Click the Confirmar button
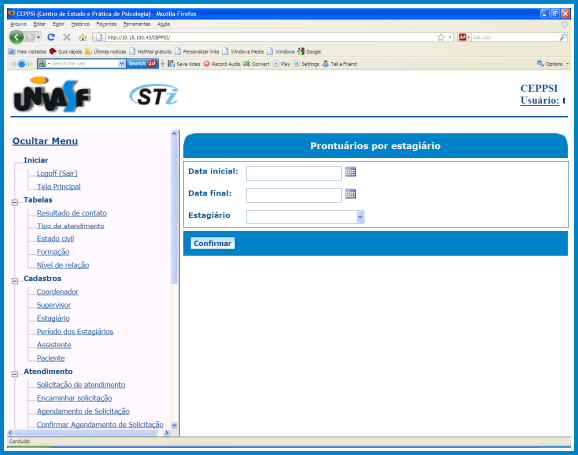The image size is (578, 455). point(212,243)
